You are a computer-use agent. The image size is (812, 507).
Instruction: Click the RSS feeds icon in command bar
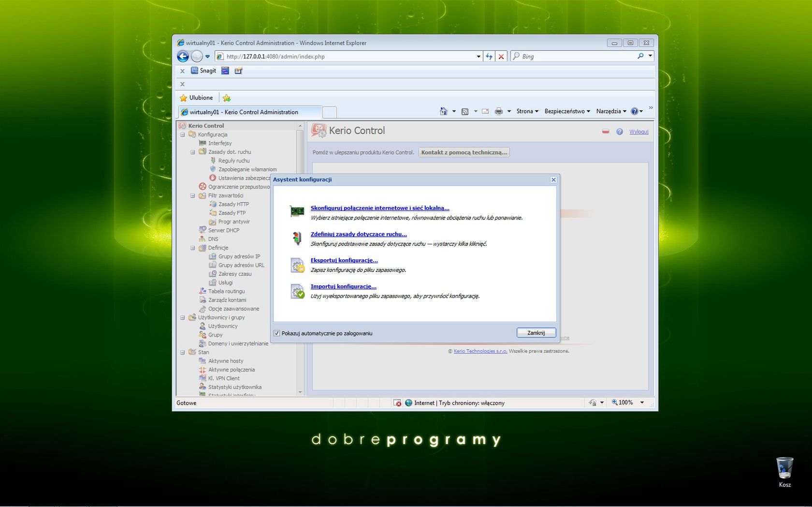tap(465, 111)
